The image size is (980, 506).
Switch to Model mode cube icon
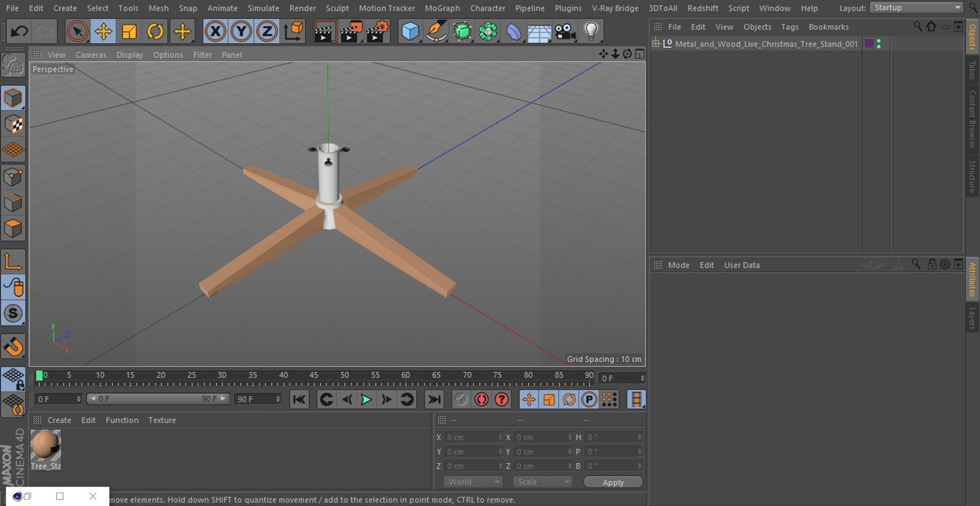(x=13, y=98)
